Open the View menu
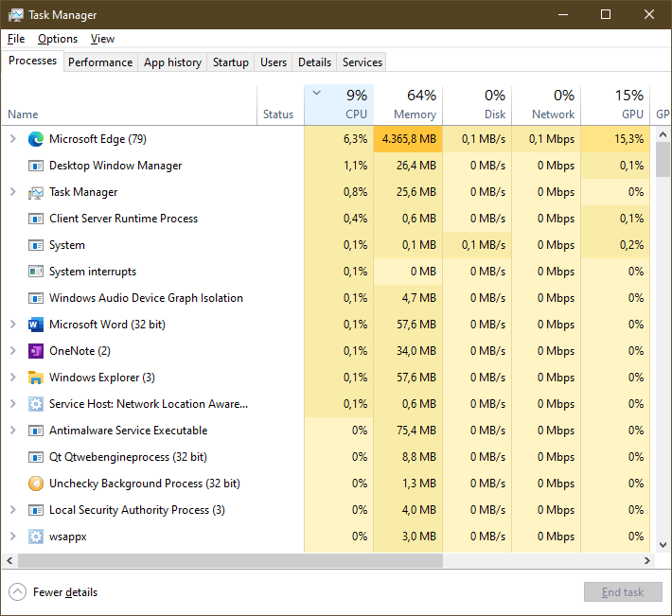 102,39
